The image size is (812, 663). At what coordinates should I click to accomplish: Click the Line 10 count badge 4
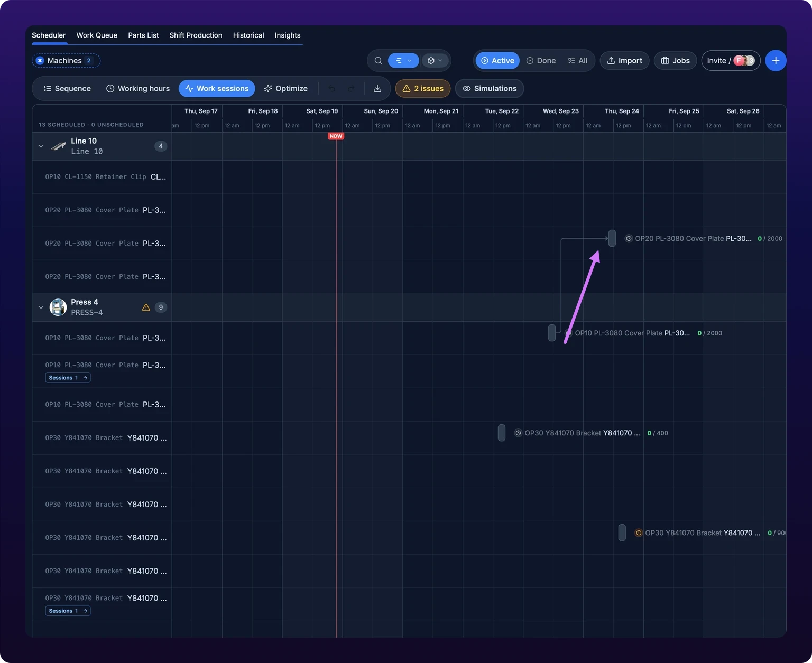pyautogui.click(x=161, y=146)
